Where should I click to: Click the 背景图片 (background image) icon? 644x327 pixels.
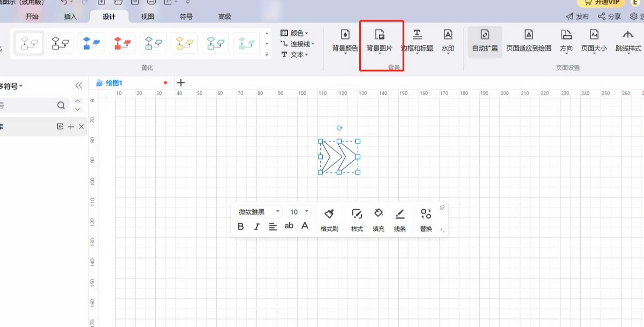pyautogui.click(x=381, y=41)
